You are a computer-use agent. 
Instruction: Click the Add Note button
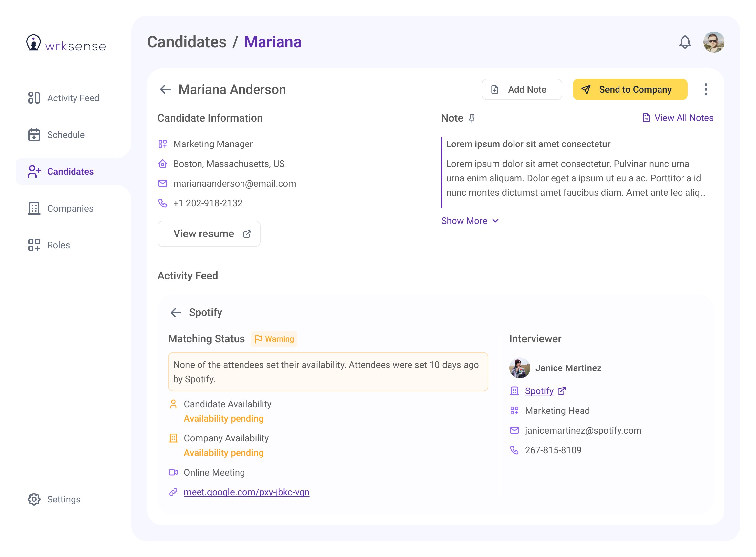(521, 89)
